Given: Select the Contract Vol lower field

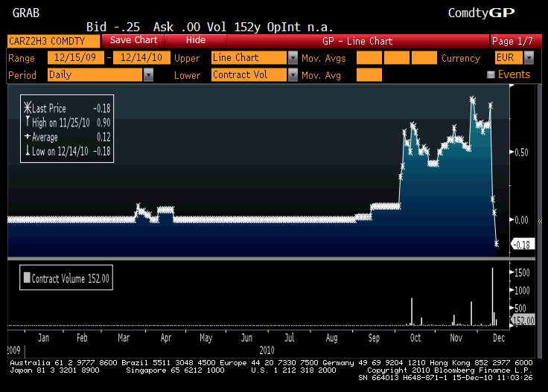Looking at the screenshot, I should pyautogui.click(x=249, y=74).
